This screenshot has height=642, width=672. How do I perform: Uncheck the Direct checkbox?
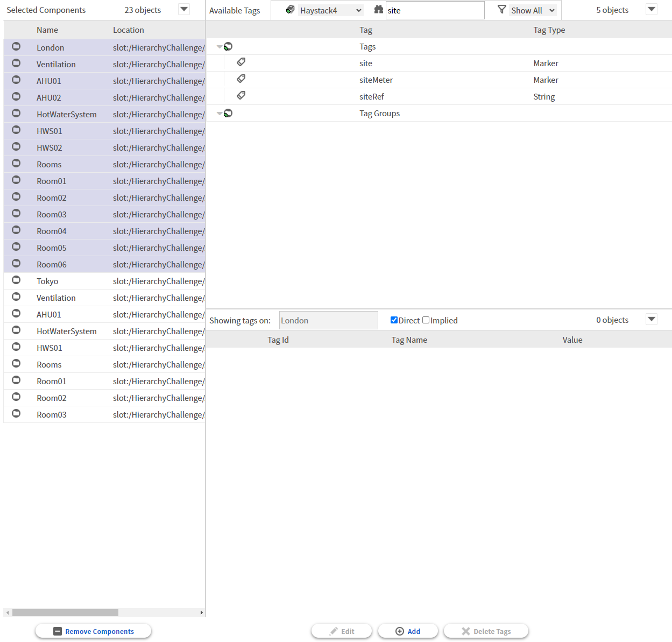coord(394,320)
